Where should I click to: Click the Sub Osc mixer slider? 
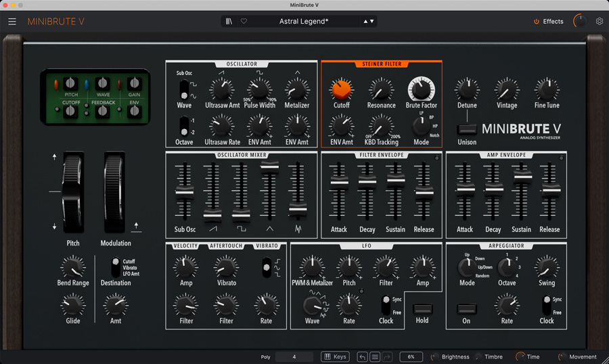(184, 192)
